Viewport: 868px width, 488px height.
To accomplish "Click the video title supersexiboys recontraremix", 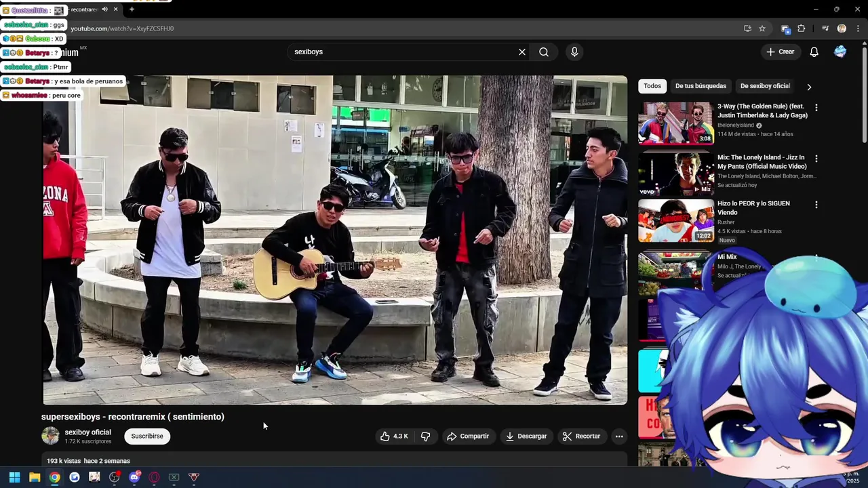I will (133, 417).
